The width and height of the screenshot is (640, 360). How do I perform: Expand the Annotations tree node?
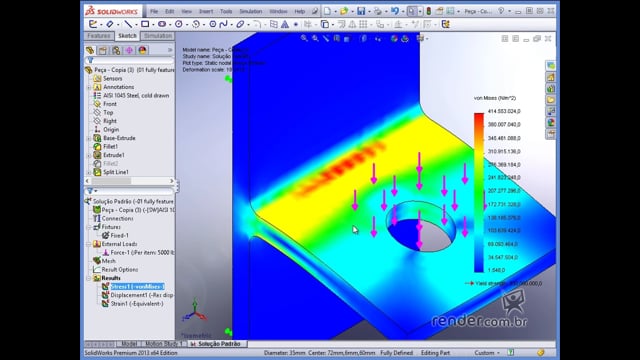click(89, 87)
